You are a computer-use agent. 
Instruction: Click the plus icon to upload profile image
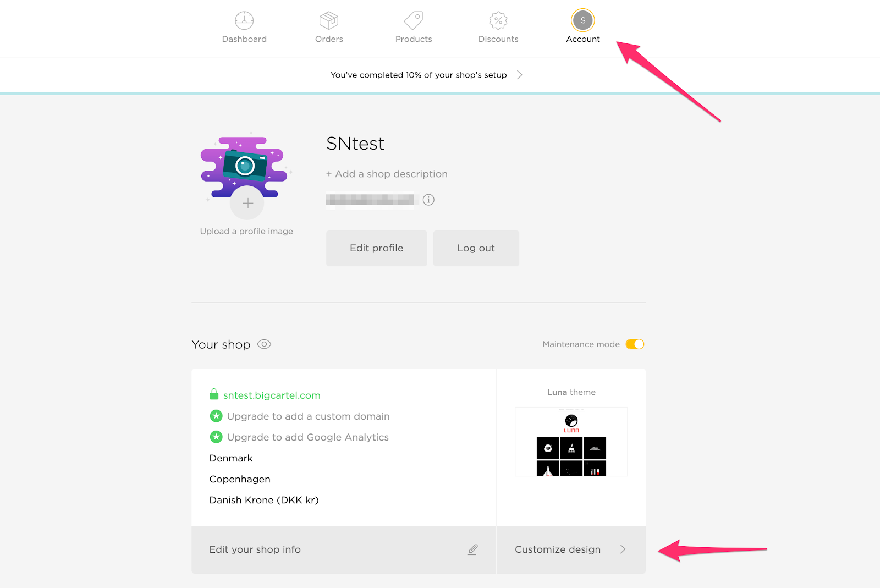248,204
